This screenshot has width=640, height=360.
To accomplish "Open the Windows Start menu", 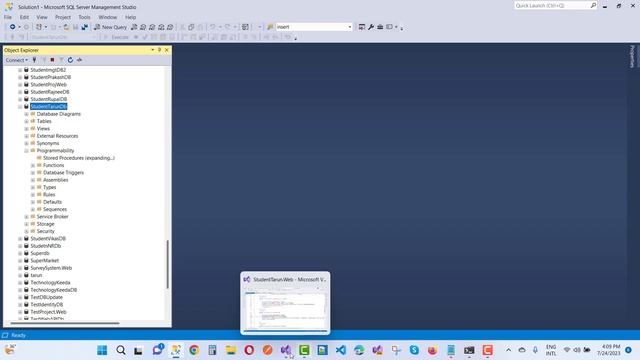I will click(x=102, y=350).
